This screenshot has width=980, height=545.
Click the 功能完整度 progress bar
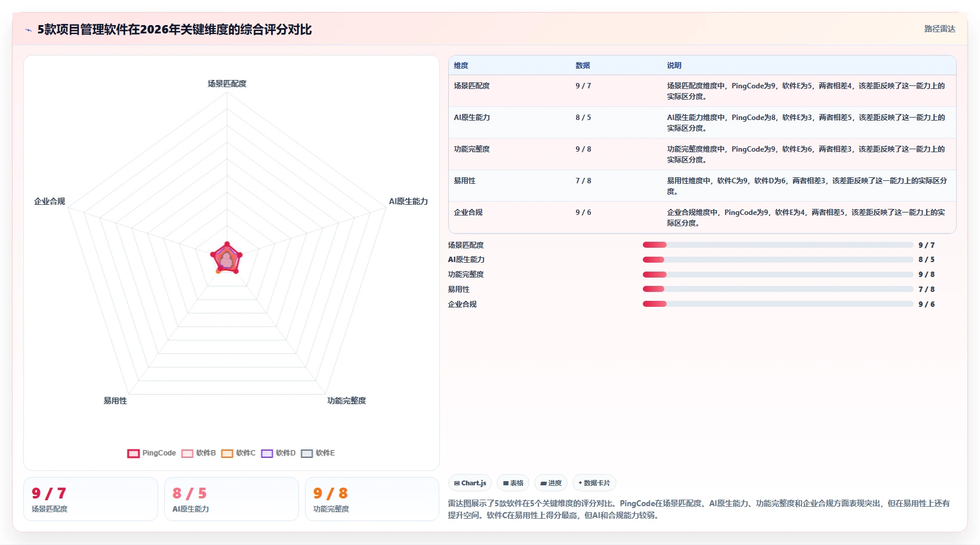coord(778,275)
